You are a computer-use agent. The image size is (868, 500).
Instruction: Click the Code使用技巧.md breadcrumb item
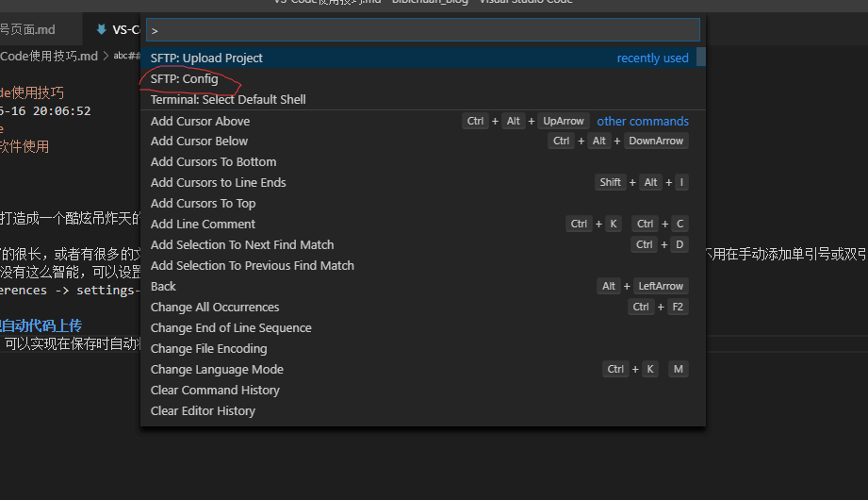tap(49, 56)
